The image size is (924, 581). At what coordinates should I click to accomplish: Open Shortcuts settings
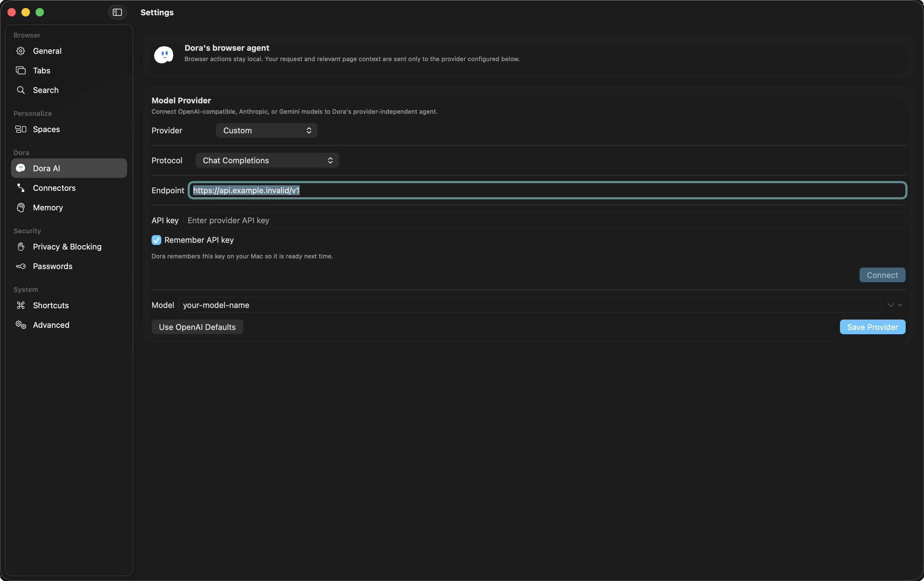(69, 306)
